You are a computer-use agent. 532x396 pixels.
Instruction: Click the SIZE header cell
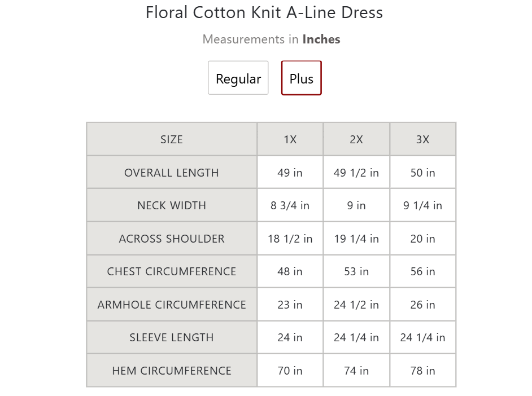click(172, 139)
